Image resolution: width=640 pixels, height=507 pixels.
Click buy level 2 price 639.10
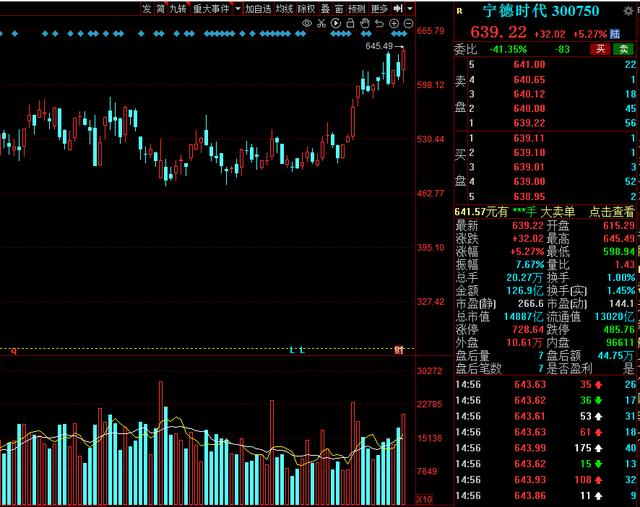529,152
